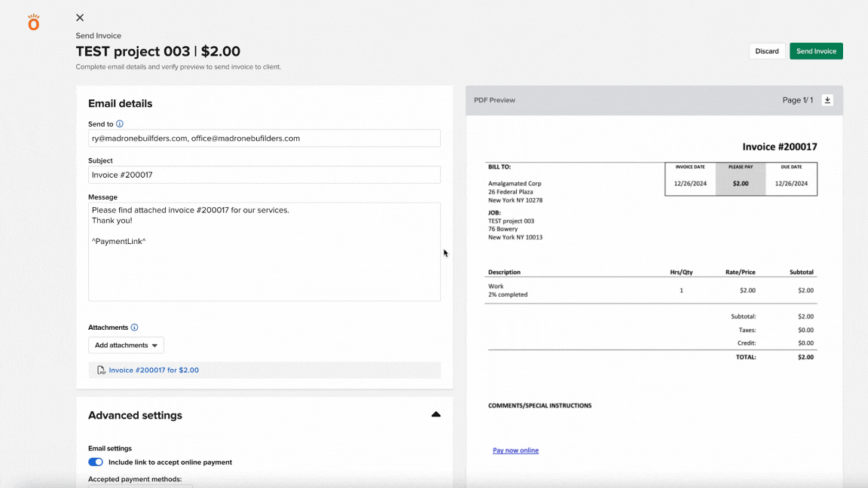Screen dimensions: 868x488
Task: Open the Add attachments dropdown
Action: coord(126,345)
